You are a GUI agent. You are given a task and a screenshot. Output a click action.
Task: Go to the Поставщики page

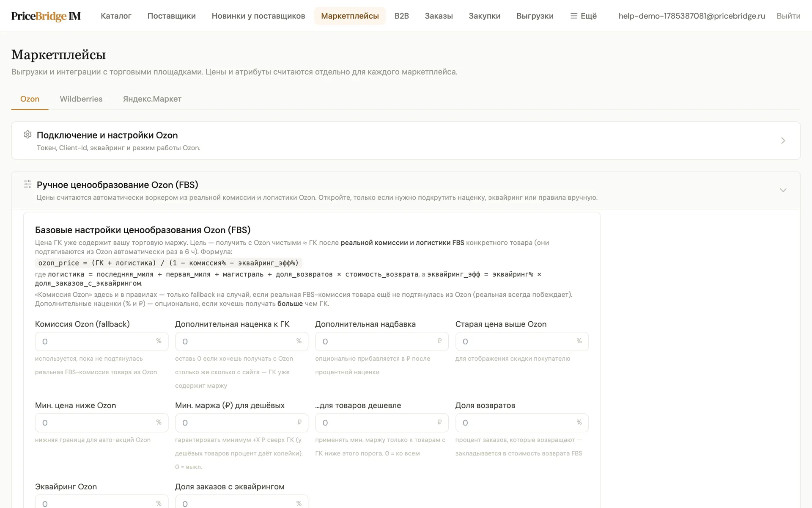(x=171, y=16)
